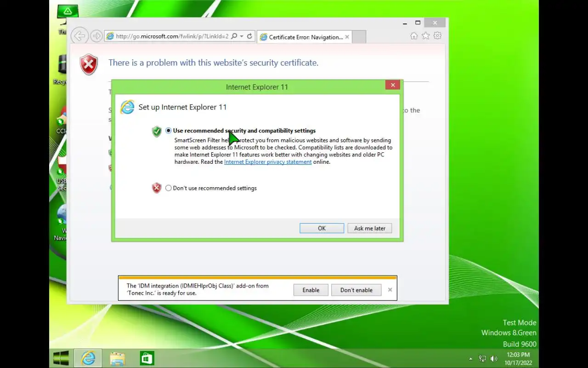Open Internet Explorer privacy statement link
Image resolution: width=588 pixels, height=368 pixels.
(x=268, y=162)
